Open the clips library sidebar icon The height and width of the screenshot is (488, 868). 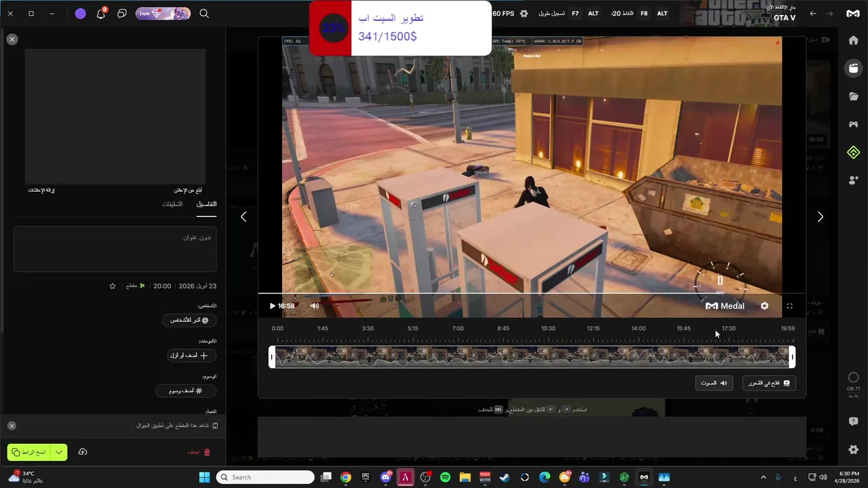[x=853, y=68]
